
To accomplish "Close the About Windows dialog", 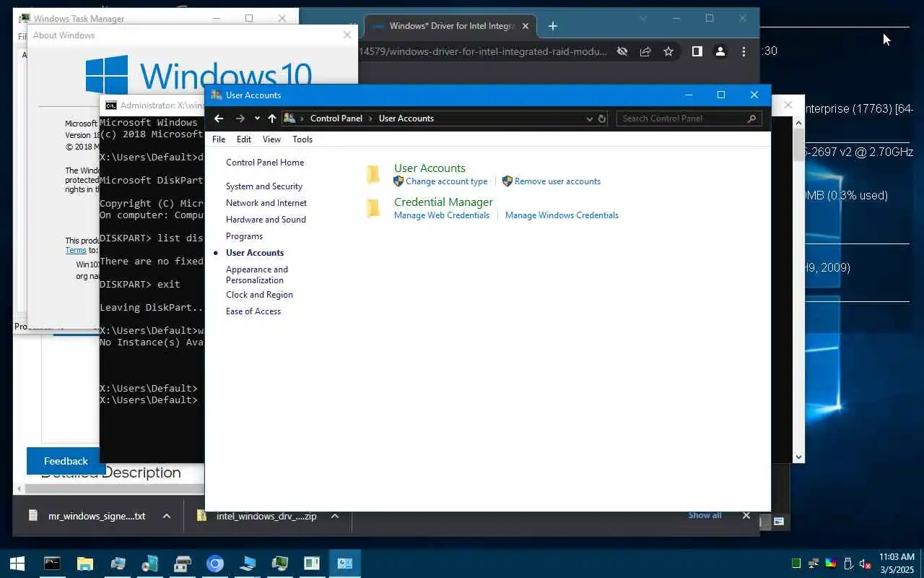I will pyautogui.click(x=347, y=35).
